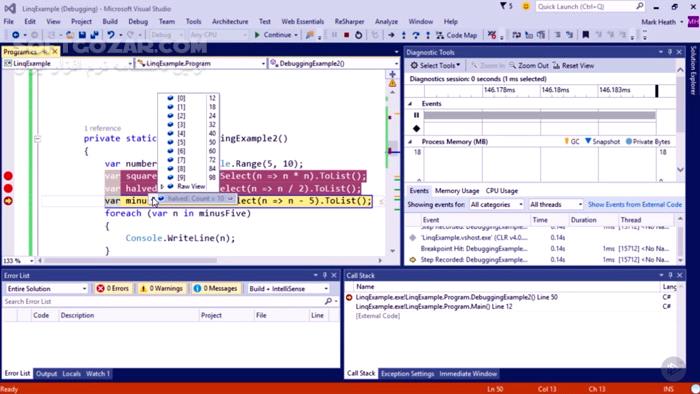700x394 pixels.
Task: Open the Select Tools dropdown
Action: [x=435, y=66]
